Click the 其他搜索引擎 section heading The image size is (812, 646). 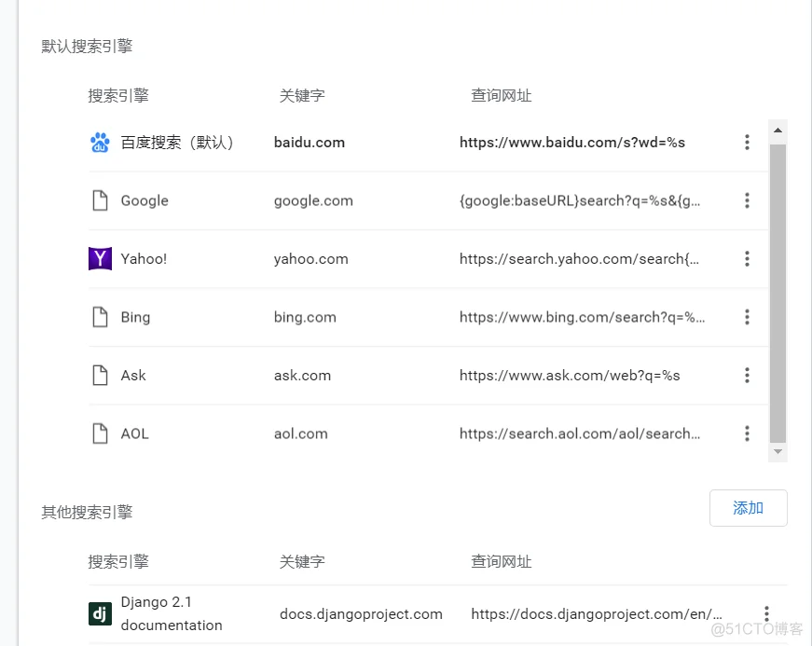[87, 512]
